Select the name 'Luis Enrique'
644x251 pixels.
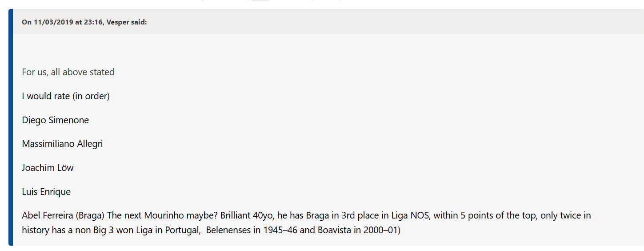[x=46, y=192]
